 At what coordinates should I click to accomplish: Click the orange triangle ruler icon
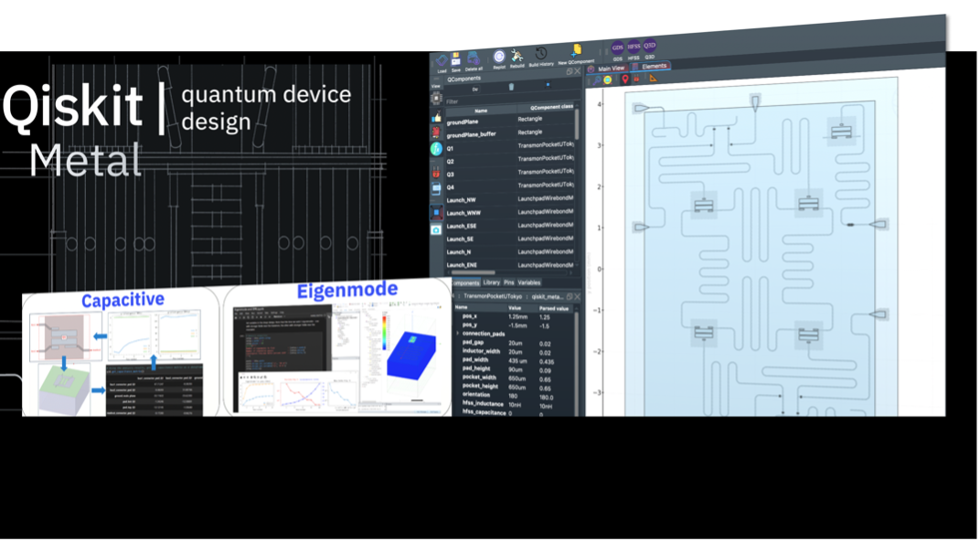tap(653, 78)
